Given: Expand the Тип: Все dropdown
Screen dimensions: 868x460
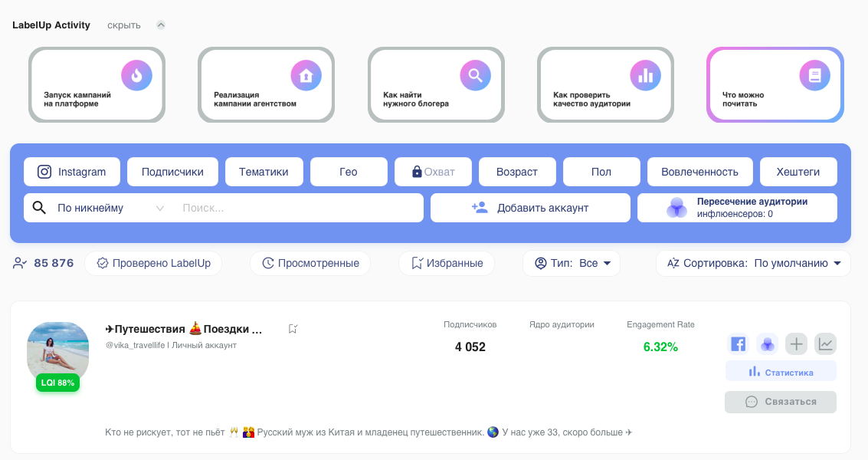Looking at the screenshot, I should (572, 263).
